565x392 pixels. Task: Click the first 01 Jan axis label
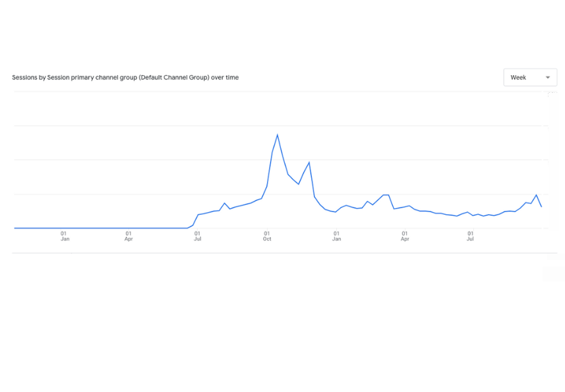point(65,236)
